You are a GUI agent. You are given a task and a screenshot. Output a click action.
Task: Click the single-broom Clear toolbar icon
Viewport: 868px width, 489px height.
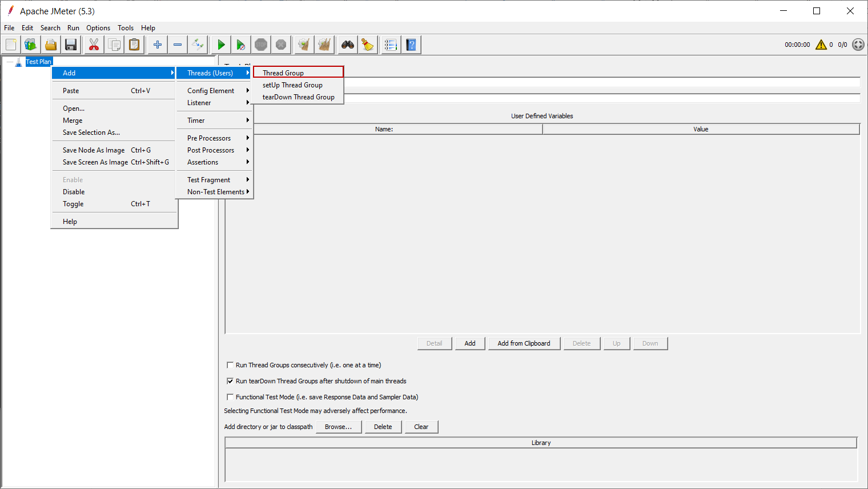(304, 45)
